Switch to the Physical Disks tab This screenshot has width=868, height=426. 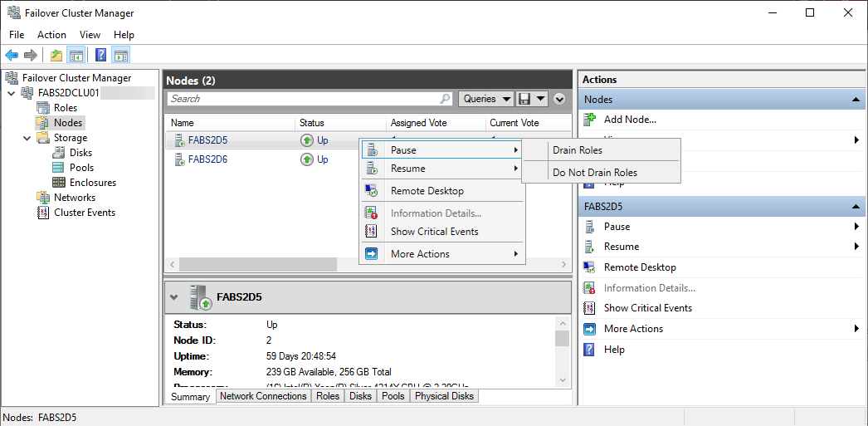coord(444,396)
